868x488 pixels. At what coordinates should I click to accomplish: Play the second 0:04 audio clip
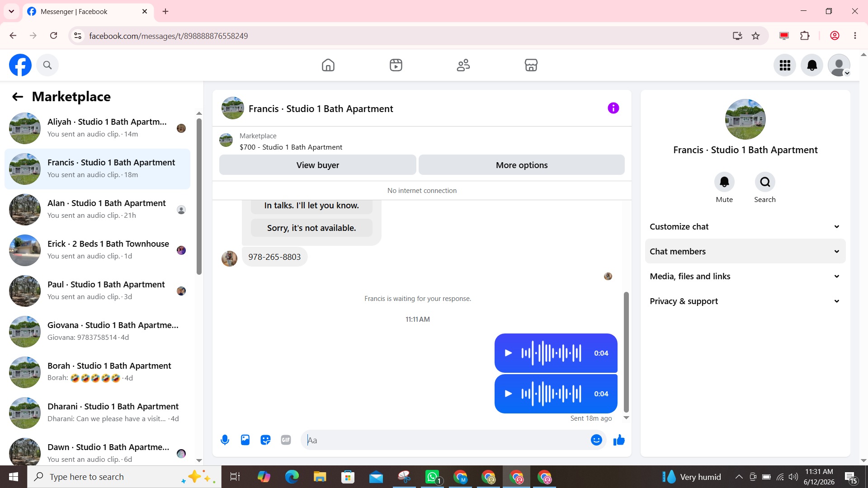[508, 394]
